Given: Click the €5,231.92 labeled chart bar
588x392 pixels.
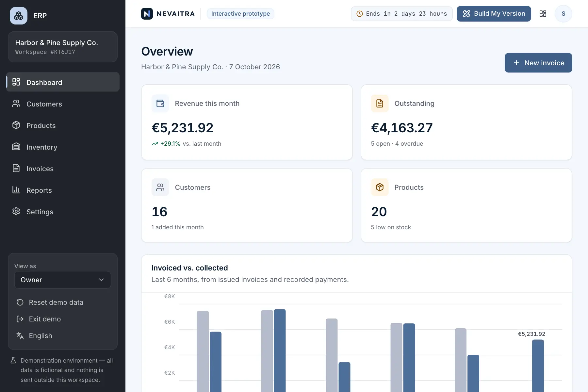Looking at the screenshot, I should click(x=538, y=366).
